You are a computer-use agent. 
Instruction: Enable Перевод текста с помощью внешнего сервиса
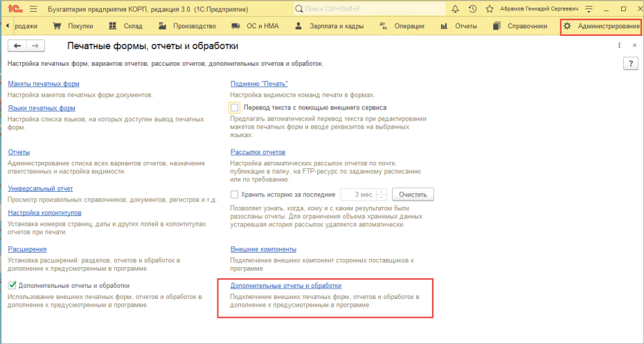point(235,107)
